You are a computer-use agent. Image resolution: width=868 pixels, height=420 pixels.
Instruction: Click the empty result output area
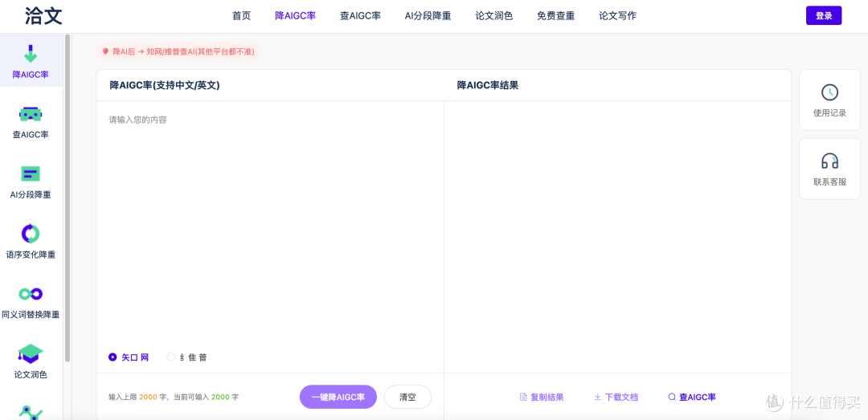point(617,236)
